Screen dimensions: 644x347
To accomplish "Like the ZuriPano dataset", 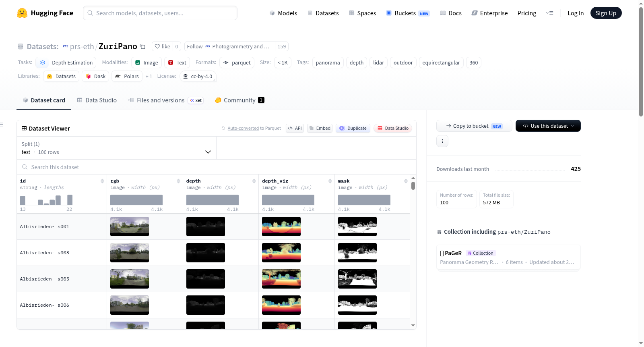I will (x=163, y=46).
